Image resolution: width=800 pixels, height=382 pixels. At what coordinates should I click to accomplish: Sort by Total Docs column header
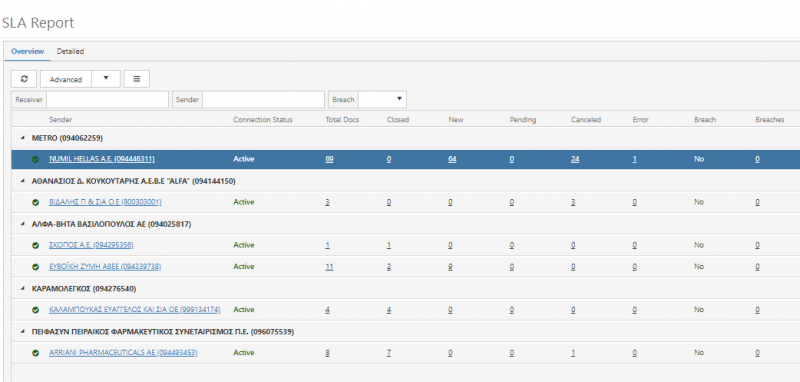coord(342,120)
